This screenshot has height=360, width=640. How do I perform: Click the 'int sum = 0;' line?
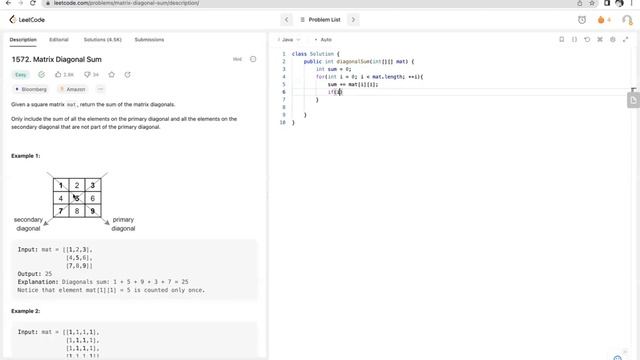point(333,69)
